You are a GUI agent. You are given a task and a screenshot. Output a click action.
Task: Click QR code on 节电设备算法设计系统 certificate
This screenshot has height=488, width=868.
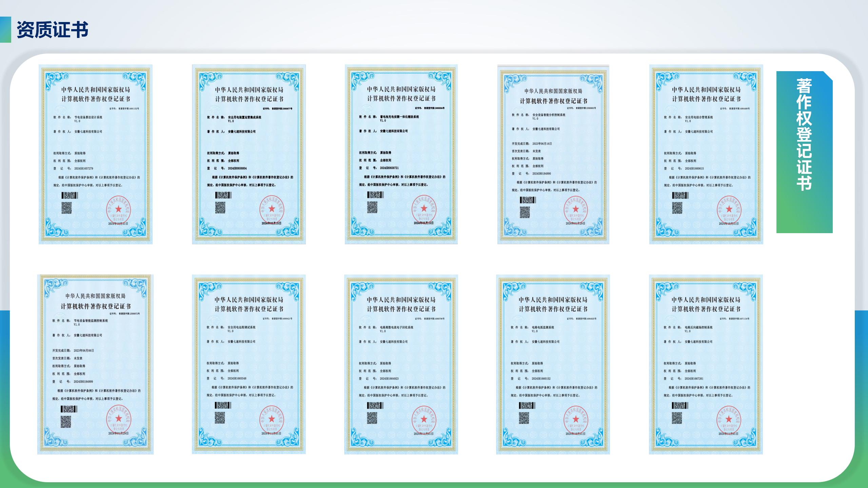[x=66, y=208]
